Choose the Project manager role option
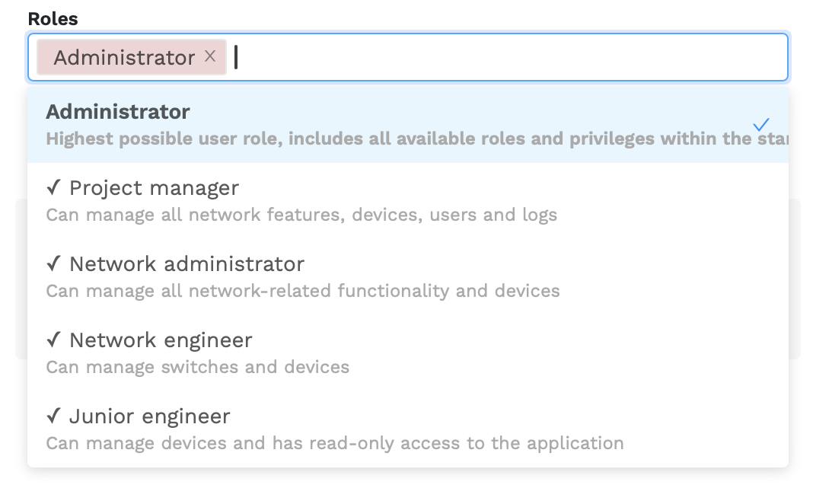The image size is (813, 504). pyautogui.click(x=154, y=188)
